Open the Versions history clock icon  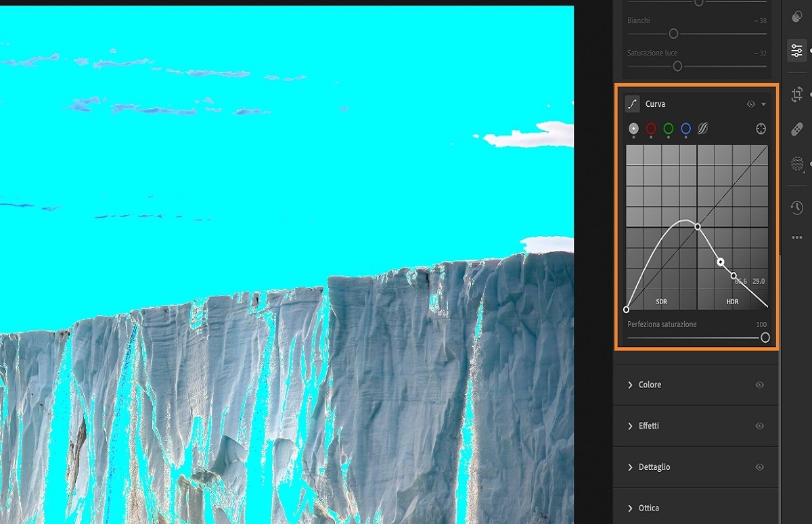(796, 208)
